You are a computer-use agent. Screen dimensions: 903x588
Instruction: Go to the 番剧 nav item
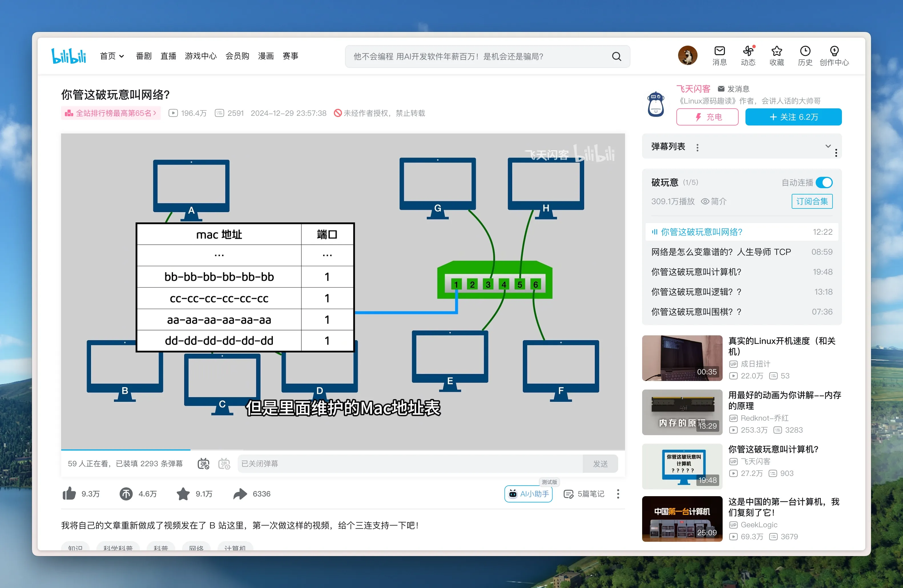point(144,56)
